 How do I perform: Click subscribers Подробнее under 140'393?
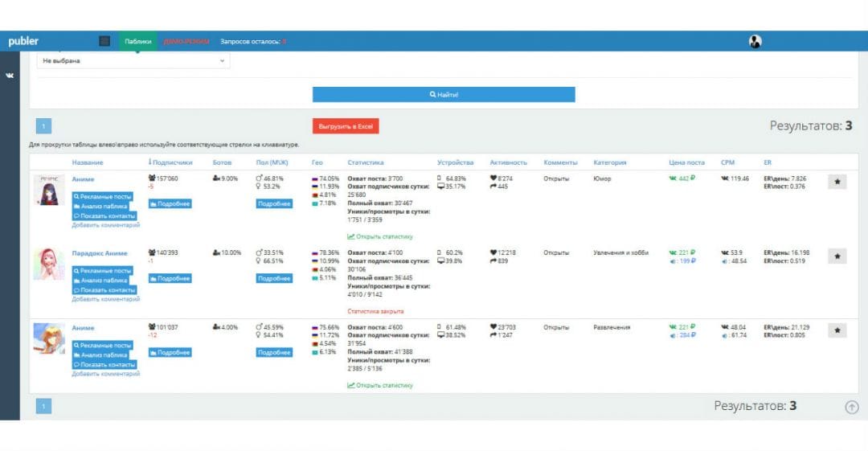click(170, 279)
